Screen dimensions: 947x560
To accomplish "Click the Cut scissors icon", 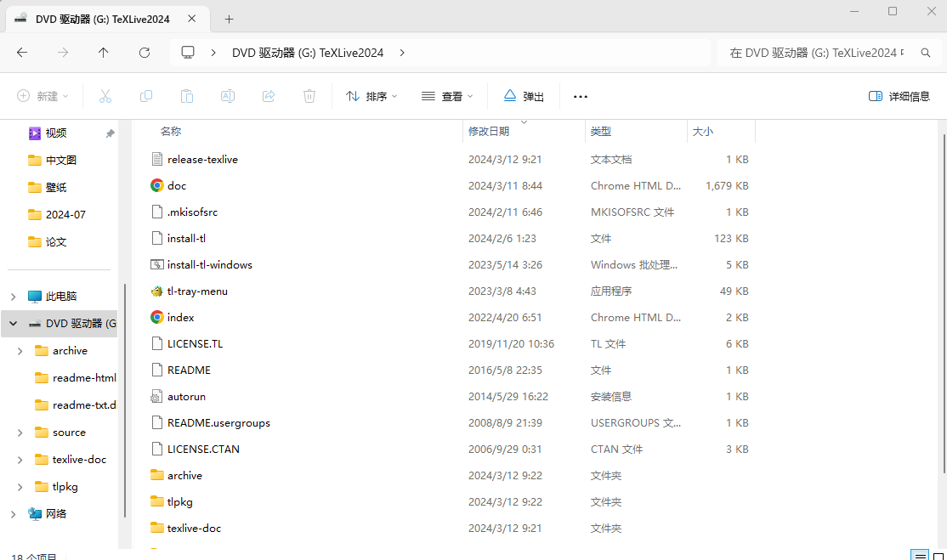I will pyautogui.click(x=105, y=96).
